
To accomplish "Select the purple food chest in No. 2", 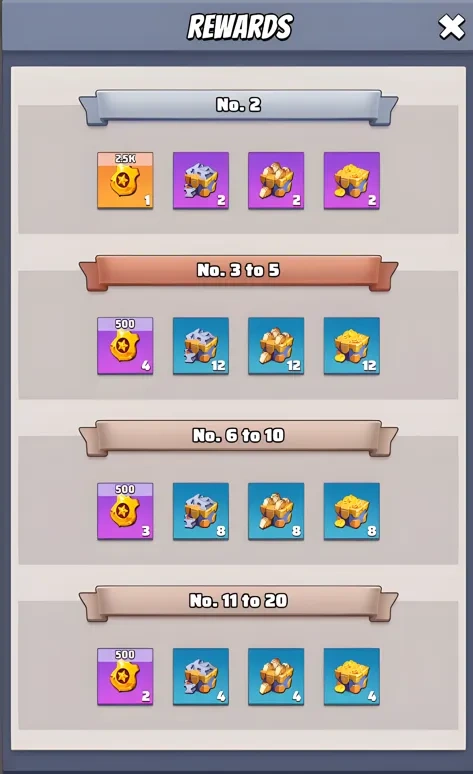I will click(276, 181).
